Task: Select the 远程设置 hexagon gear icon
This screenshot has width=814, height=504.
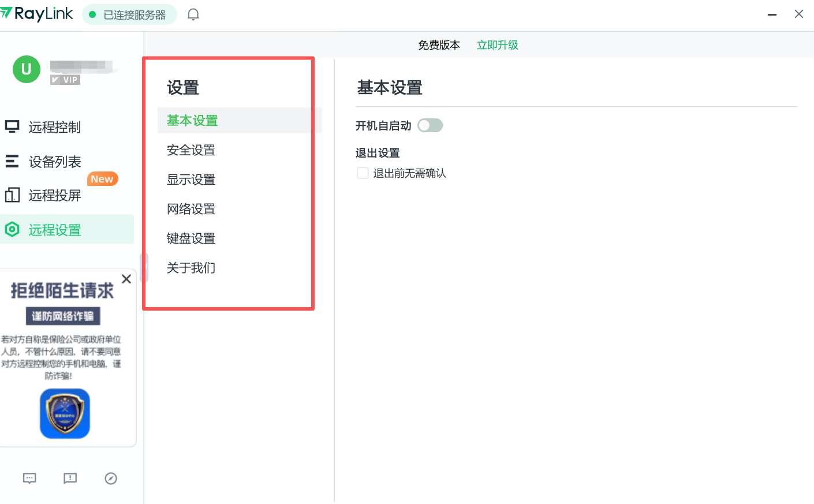Action: click(12, 230)
